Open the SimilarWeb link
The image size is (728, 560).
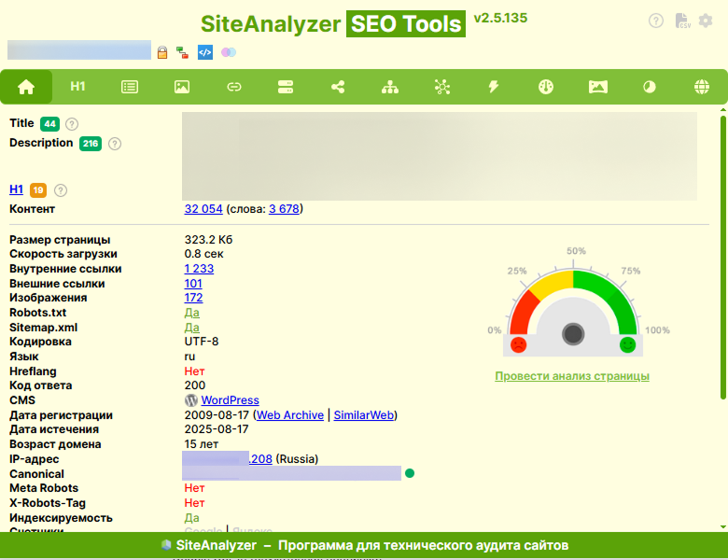click(364, 415)
